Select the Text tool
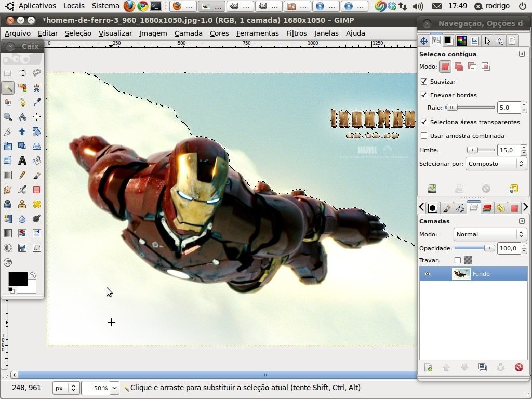Viewport: 532px width, 399px height. [x=22, y=161]
